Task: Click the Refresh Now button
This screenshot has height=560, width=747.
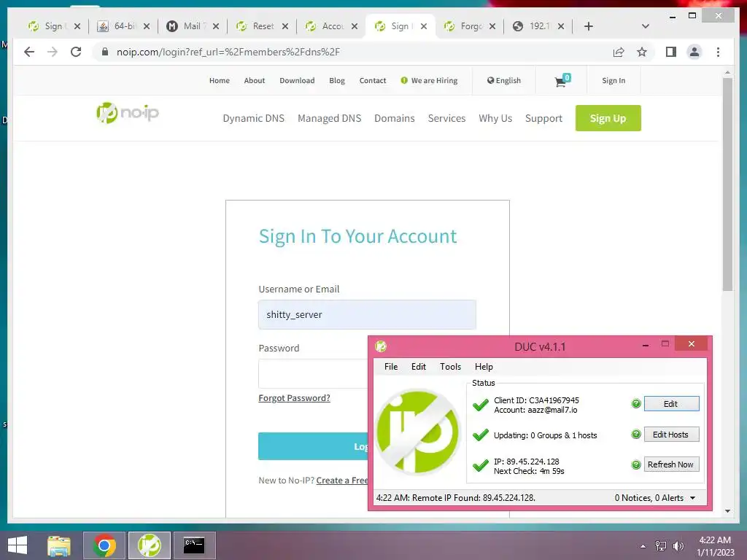Action: tap(671, 464)
